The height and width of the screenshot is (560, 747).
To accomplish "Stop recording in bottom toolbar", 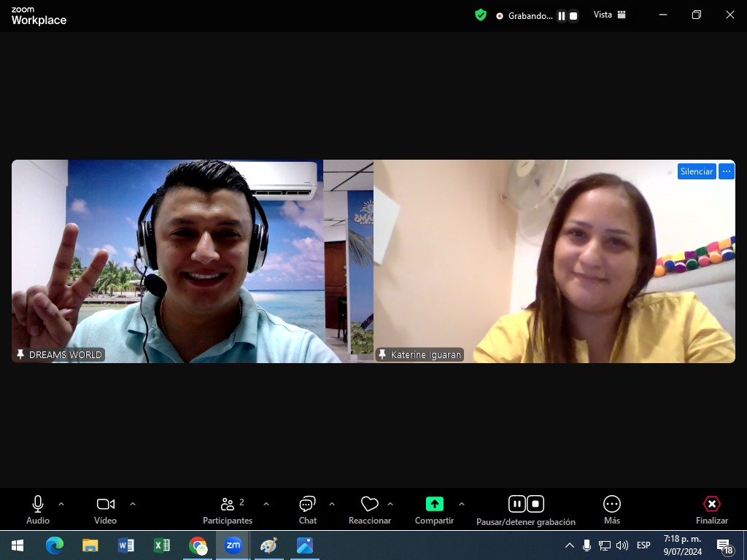I will click(535, 504).
